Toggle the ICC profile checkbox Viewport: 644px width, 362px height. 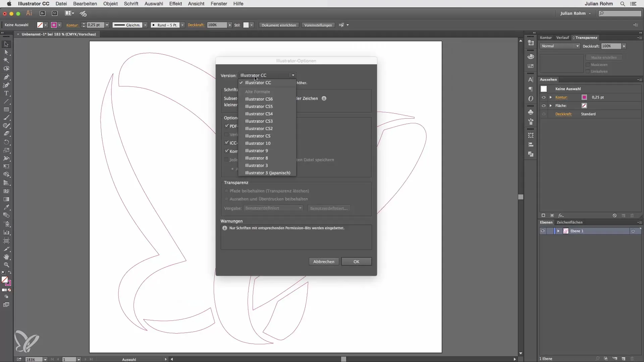[227, 143]
